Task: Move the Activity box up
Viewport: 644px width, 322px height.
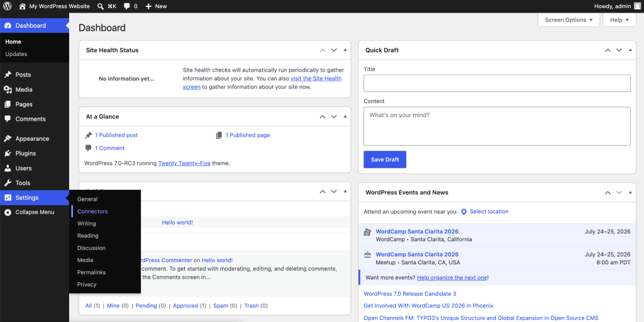Action: [323, 191]
